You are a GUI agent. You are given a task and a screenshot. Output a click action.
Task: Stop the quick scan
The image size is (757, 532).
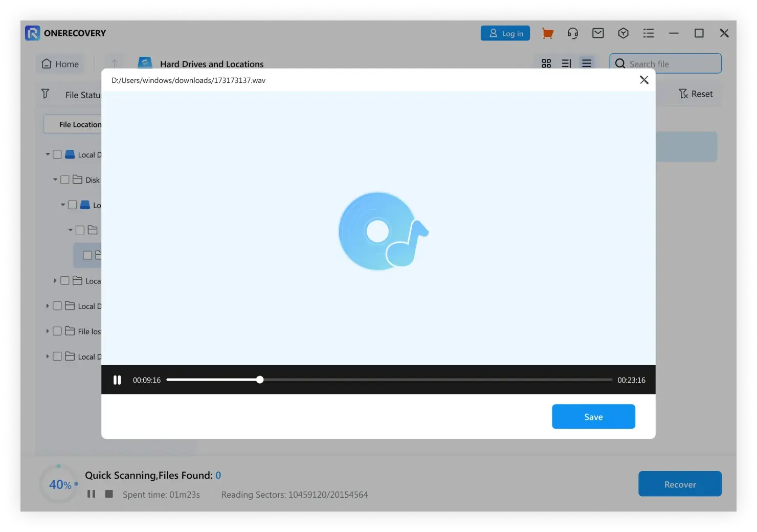click(109, 494)
